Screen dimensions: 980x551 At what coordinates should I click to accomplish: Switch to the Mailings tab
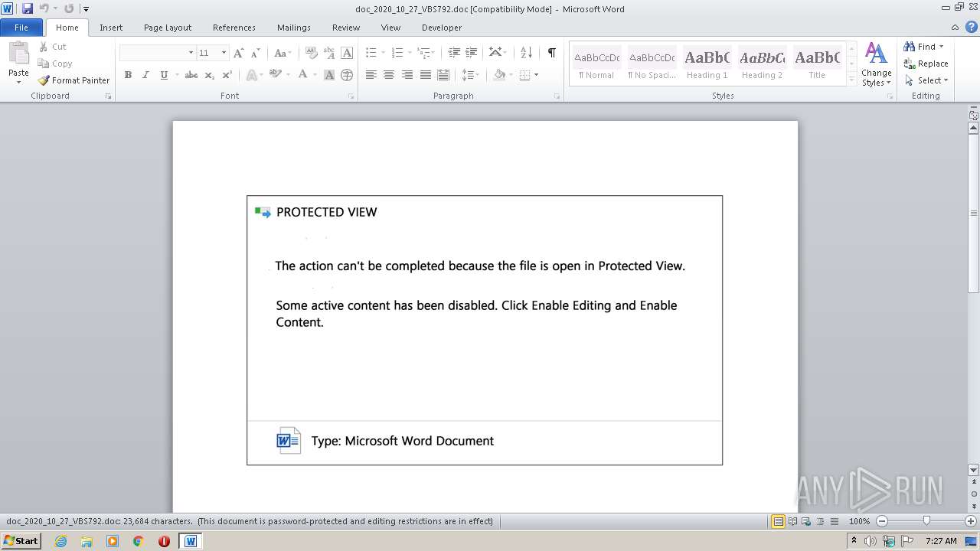click(x=294, y=28)
